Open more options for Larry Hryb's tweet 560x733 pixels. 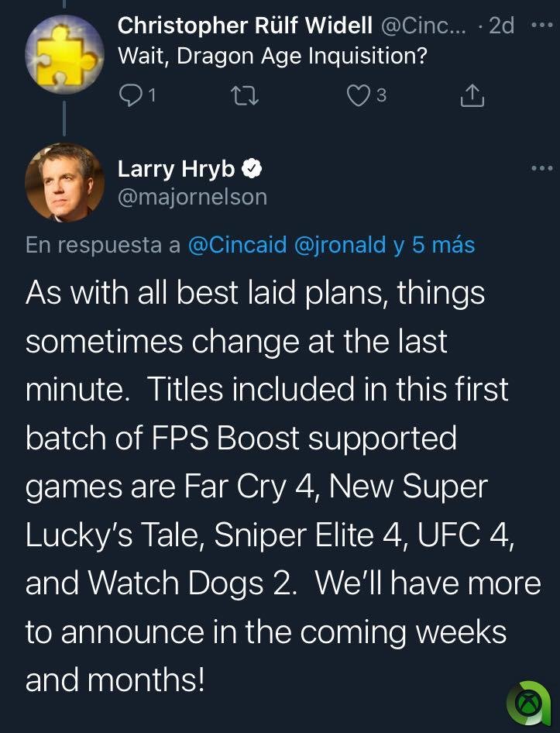542,167
